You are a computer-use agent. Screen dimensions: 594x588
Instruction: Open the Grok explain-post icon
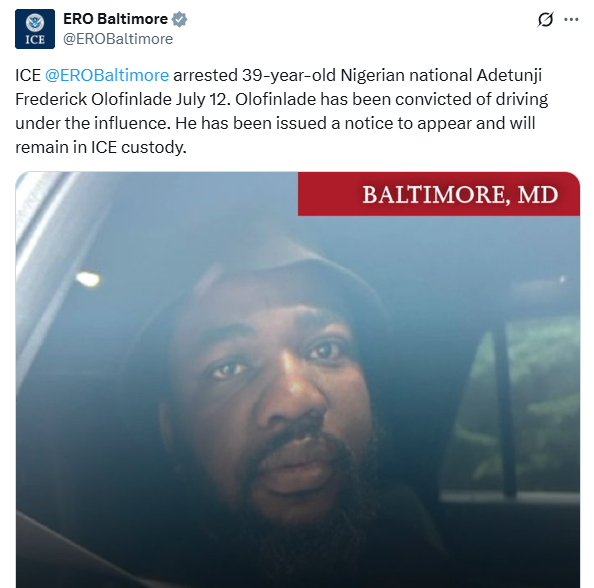[545, 19]
